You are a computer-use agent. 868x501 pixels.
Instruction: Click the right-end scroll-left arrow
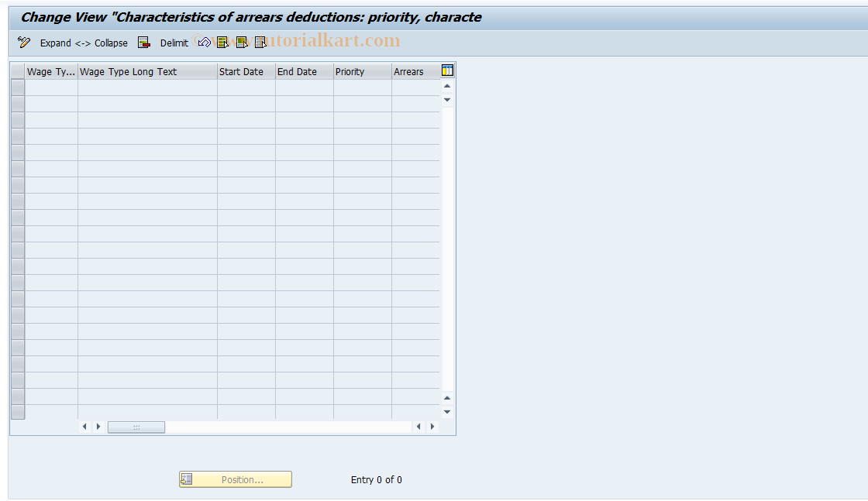click(418, 427)
